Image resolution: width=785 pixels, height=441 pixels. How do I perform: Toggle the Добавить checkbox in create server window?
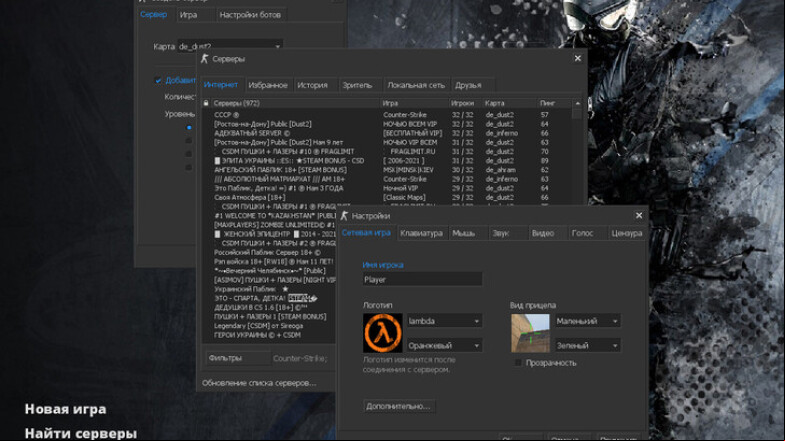[x=158, y=80]
